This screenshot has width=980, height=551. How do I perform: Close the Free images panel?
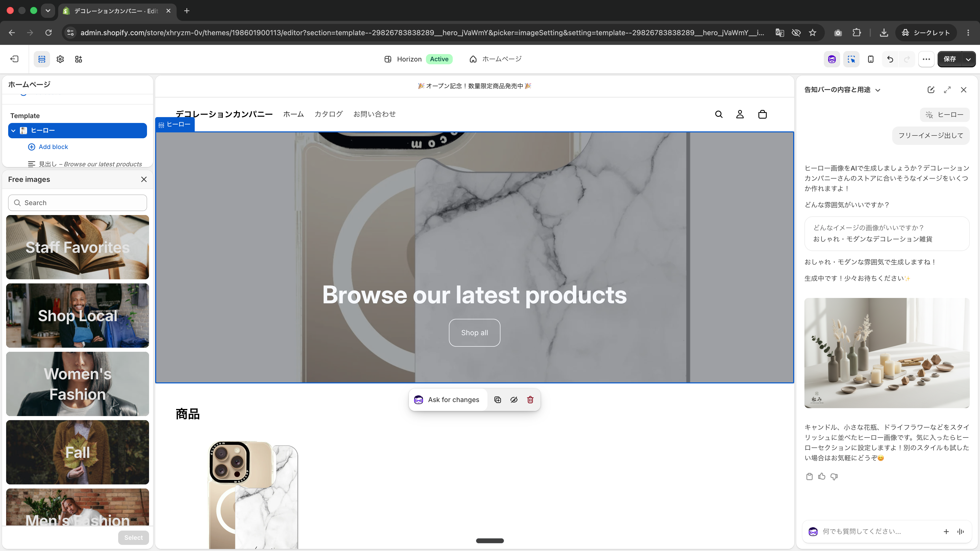[x=144, y=180]
